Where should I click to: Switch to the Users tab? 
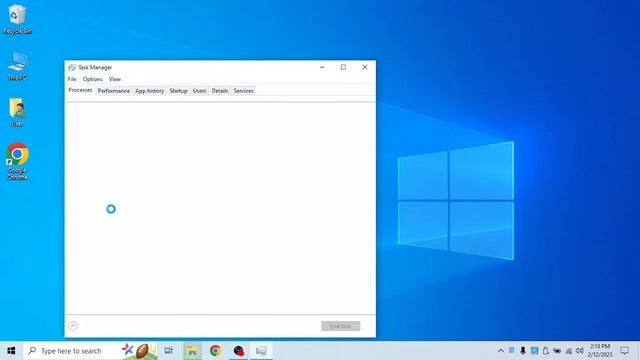[x=200, y=91]
